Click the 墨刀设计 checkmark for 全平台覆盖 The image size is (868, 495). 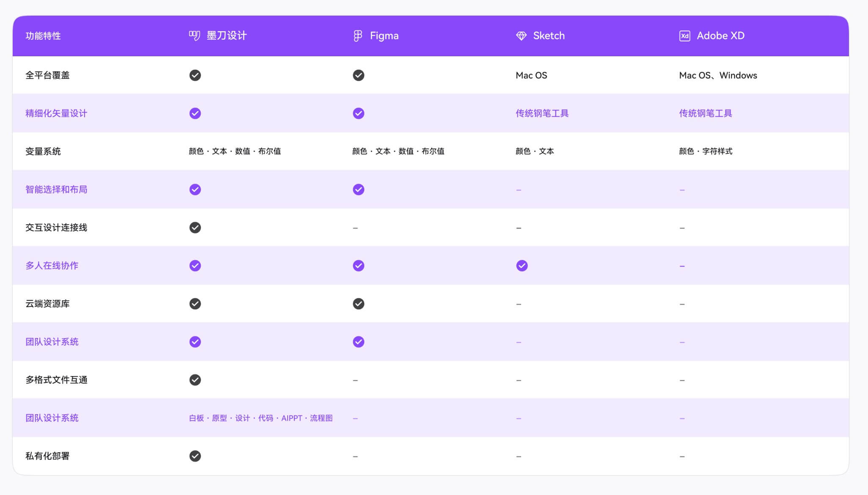(x=195, y=75)
